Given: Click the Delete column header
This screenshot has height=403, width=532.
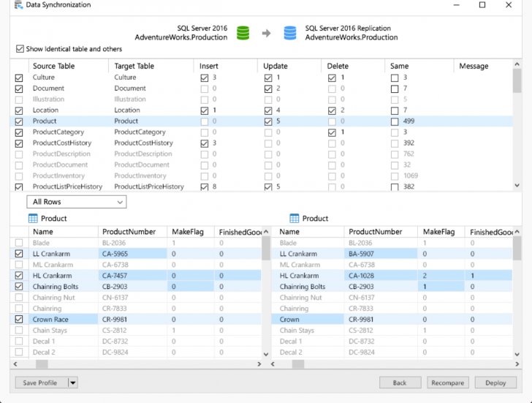Looking at the screenshot, I should tap(353, 66).
